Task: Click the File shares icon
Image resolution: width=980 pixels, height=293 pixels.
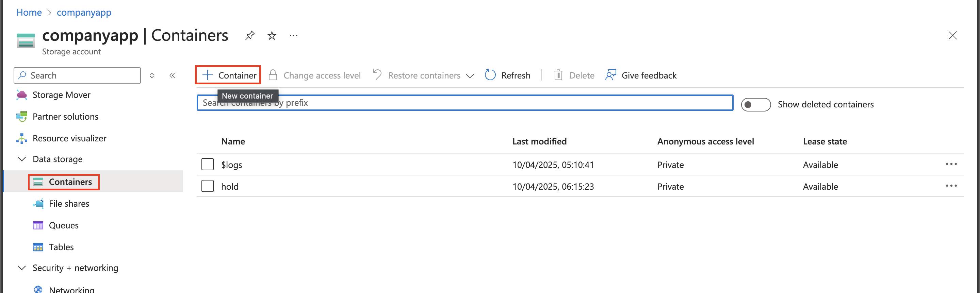Action: (38, 204)
